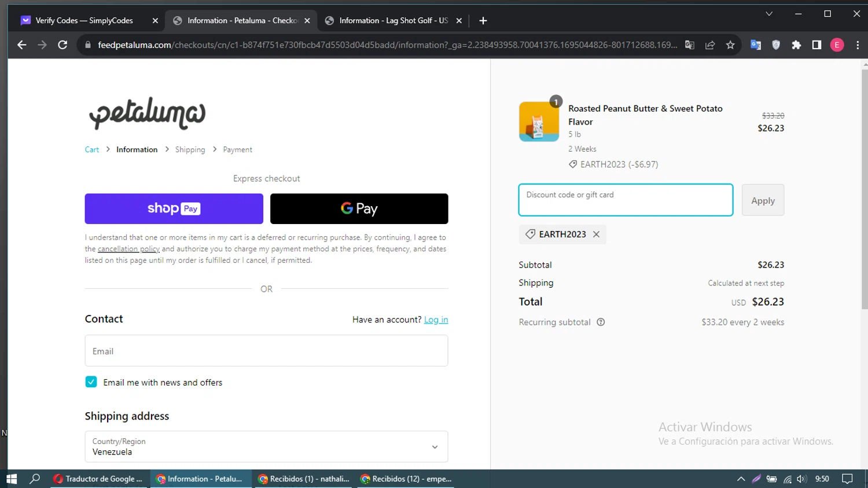Close the Lag Shot Golf tab
868x488 pixels.
[x=459, y=20]
